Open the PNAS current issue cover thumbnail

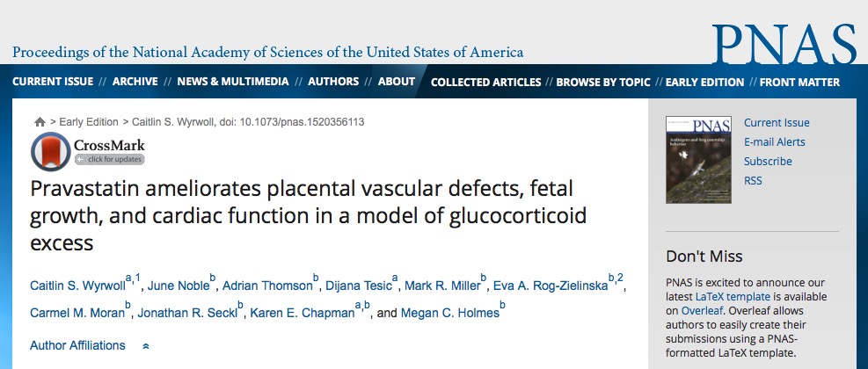click(698, 160)
